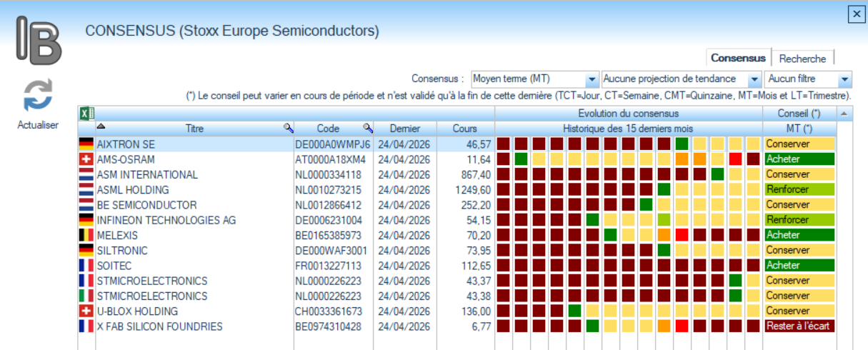Switch to the Recherche tab

[x=802, y=59]
